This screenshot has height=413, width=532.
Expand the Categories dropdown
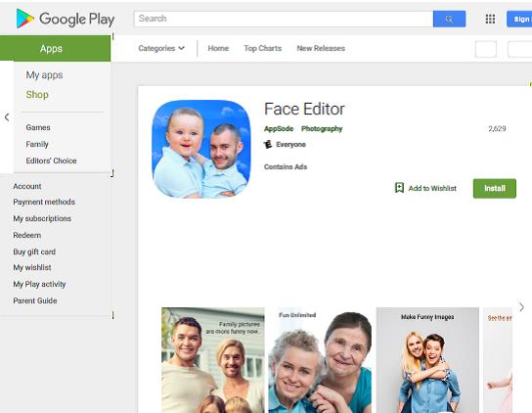tap(161, 48)
